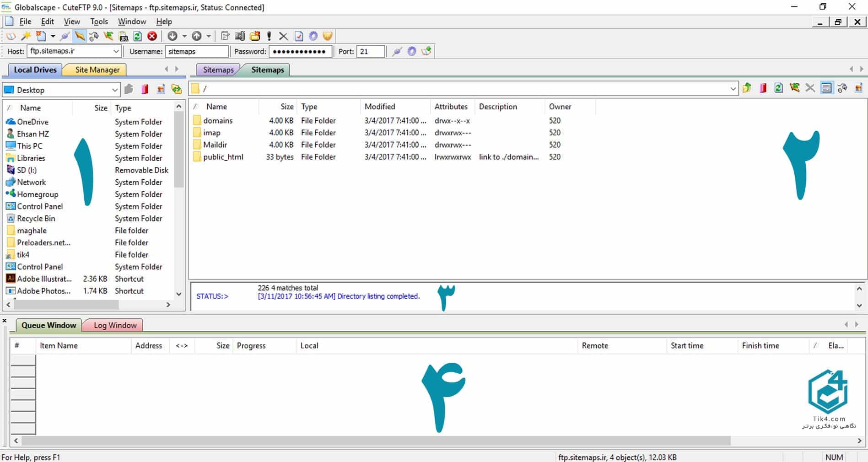Click the Download arrow icon in toolbar
The height and width of the screenshot is (462, 868).
tap(173, 36)
